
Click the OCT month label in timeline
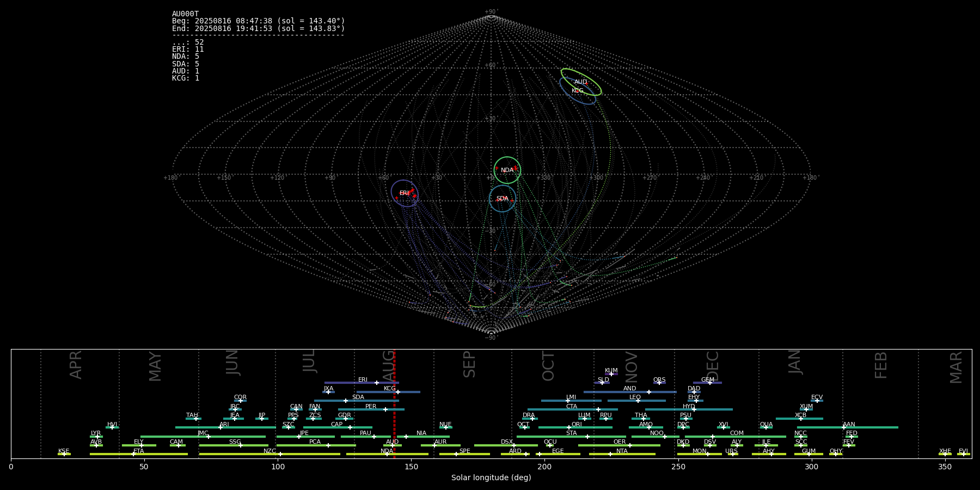(x=548, y=366)
